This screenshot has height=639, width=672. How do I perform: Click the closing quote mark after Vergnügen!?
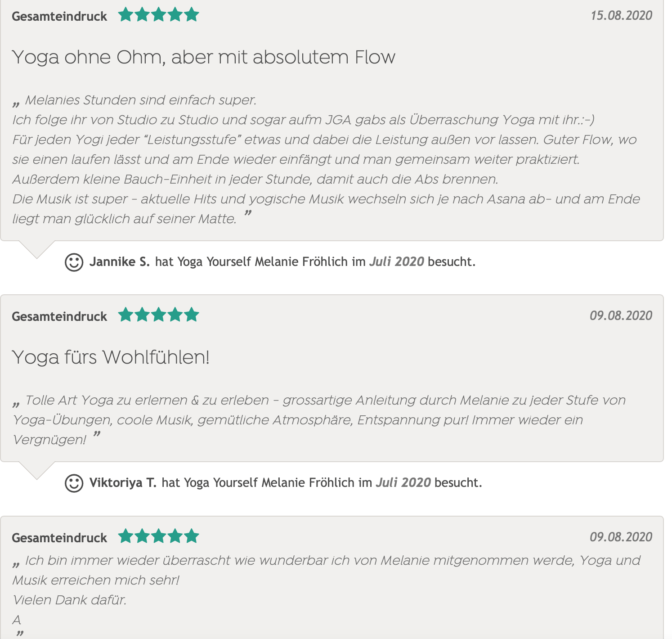pyautogui.click(x=97, y=435)
